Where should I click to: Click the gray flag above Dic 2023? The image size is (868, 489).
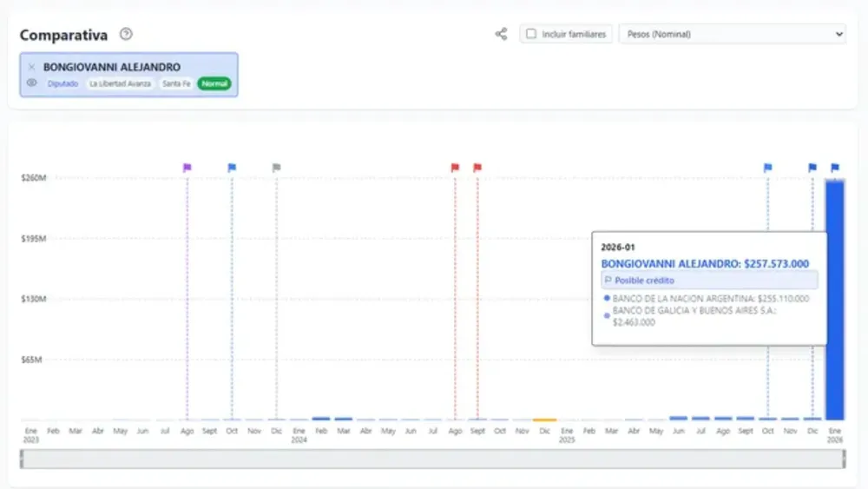[277, 167]
